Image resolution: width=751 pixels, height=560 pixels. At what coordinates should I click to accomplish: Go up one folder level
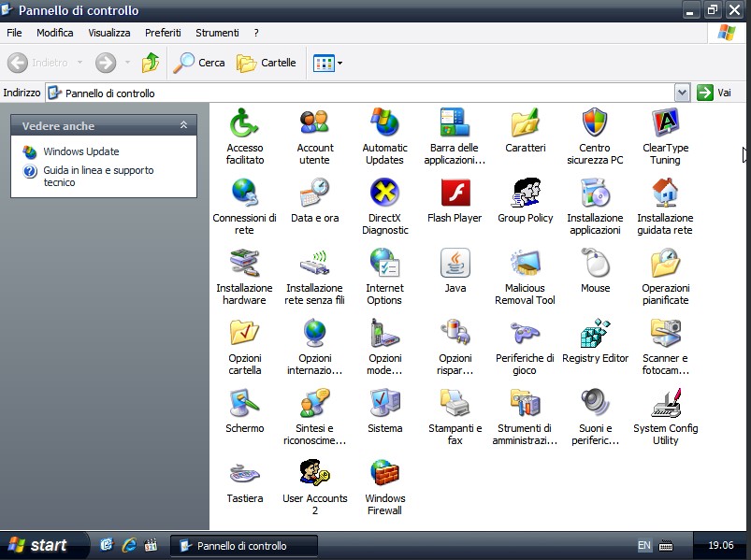pyautogui.click(x=150, y=63)
